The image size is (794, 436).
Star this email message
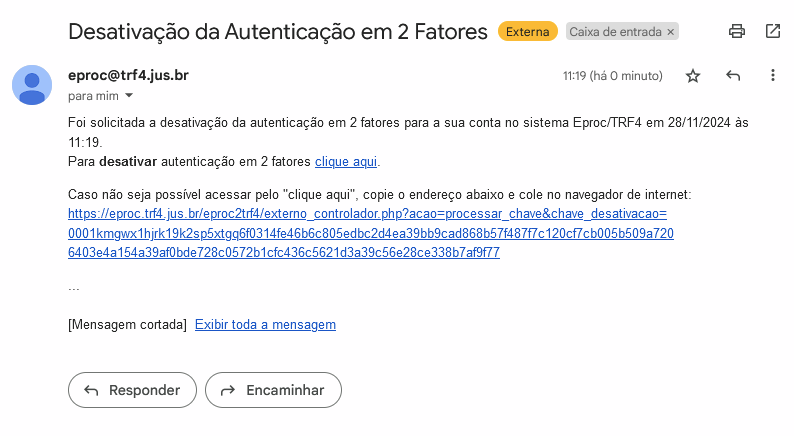pos(693,76)
